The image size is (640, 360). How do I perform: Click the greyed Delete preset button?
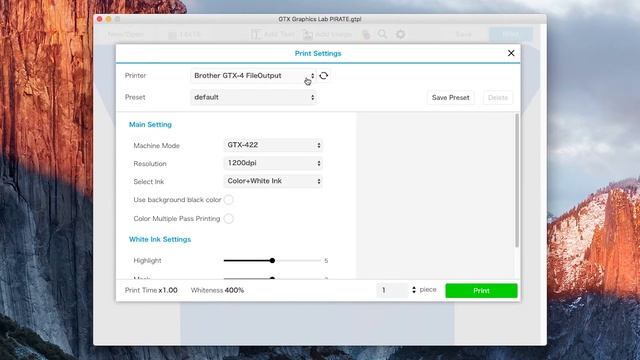498,98
